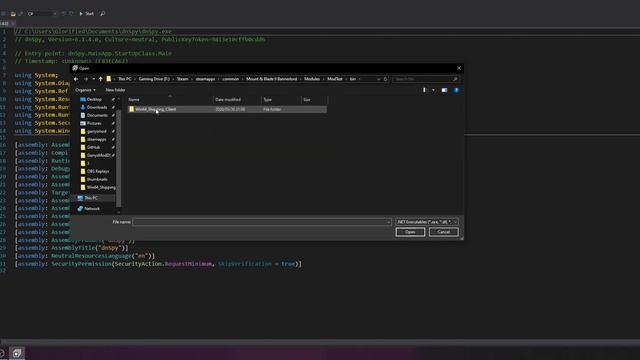This screenshot has width=640, height=360.
Task: Sort by Name column header
Action: point(170,100)
